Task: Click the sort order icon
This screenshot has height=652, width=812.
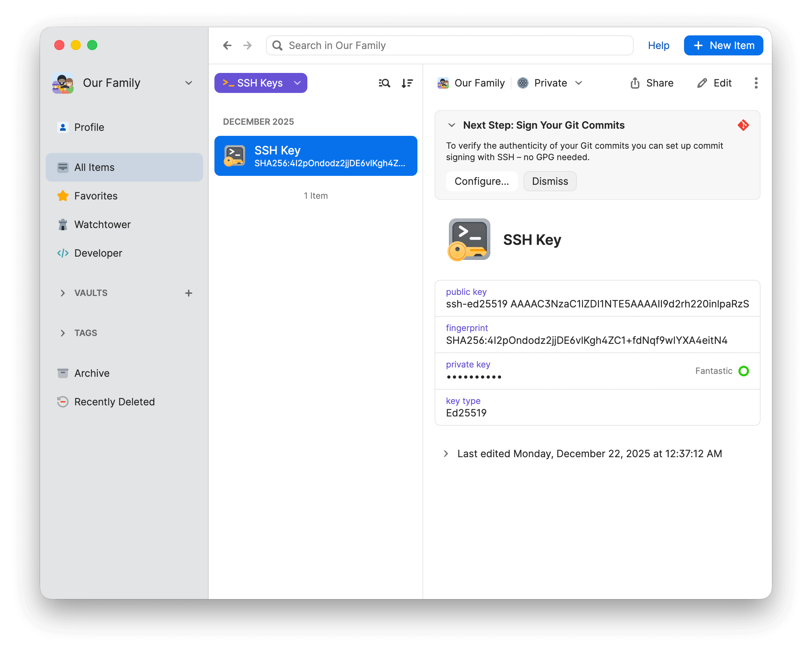Action: (407, 83)
